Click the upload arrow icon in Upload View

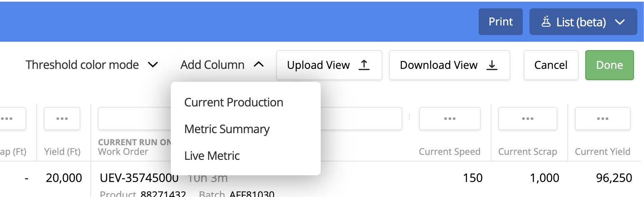(x=364, y=65)
